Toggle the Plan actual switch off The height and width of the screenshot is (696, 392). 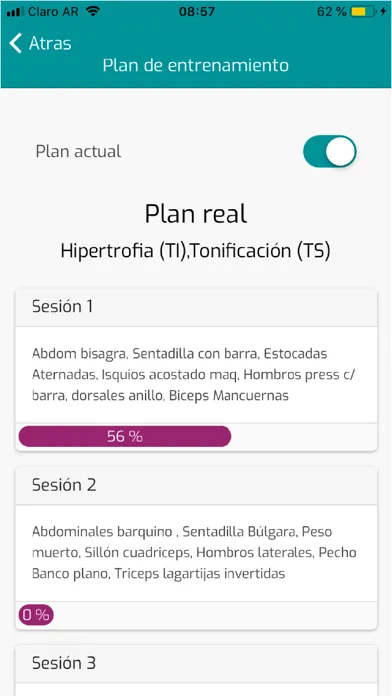coord(329,151)
